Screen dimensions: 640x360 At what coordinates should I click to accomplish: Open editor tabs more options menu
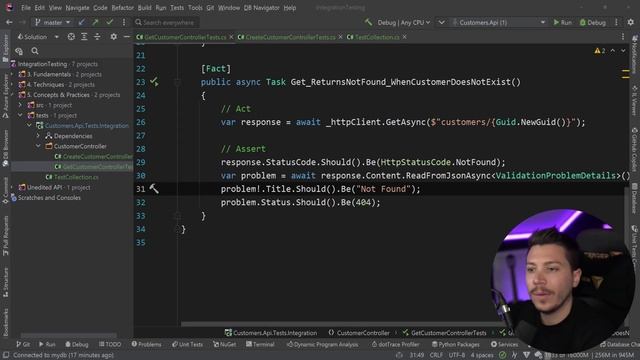pos(623,37)
